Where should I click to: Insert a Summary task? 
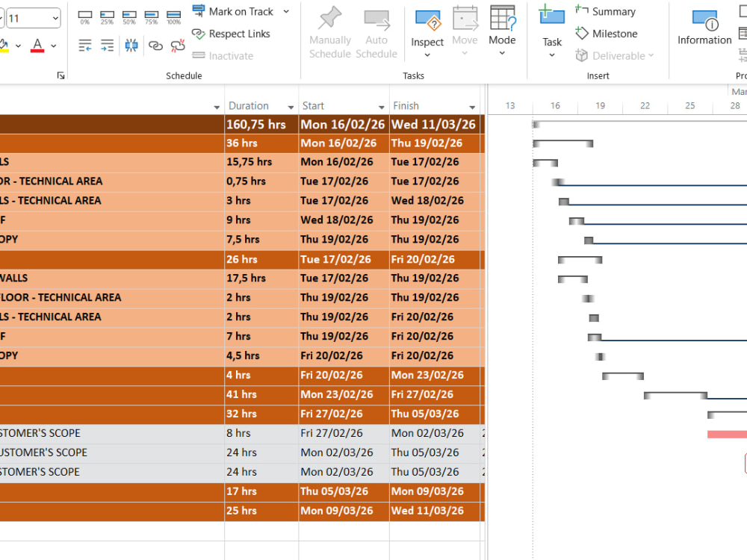(x=605, y=11)
